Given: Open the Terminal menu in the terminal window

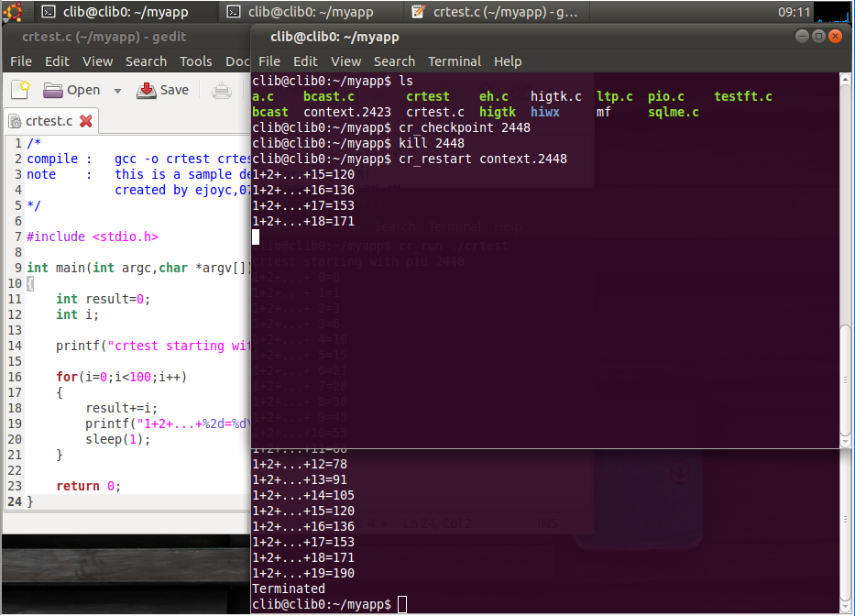Looking at the screenshot, I should pos(455,61).
